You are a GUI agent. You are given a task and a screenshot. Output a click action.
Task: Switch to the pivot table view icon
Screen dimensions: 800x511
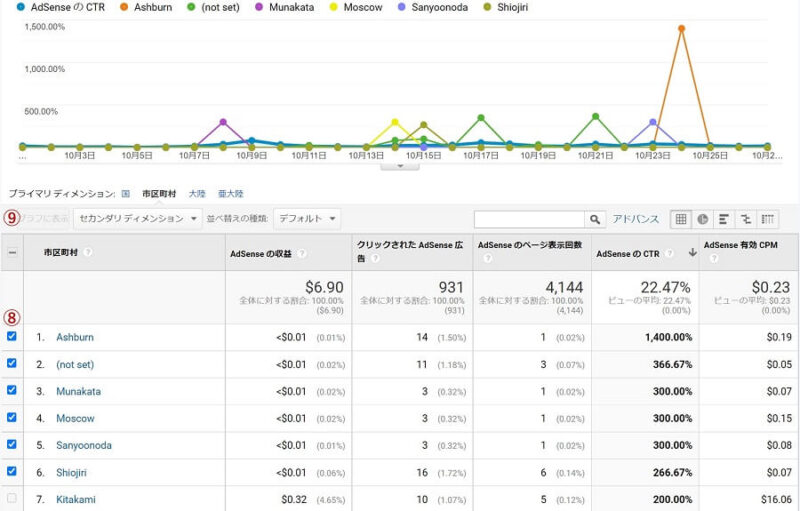(768, 219)
